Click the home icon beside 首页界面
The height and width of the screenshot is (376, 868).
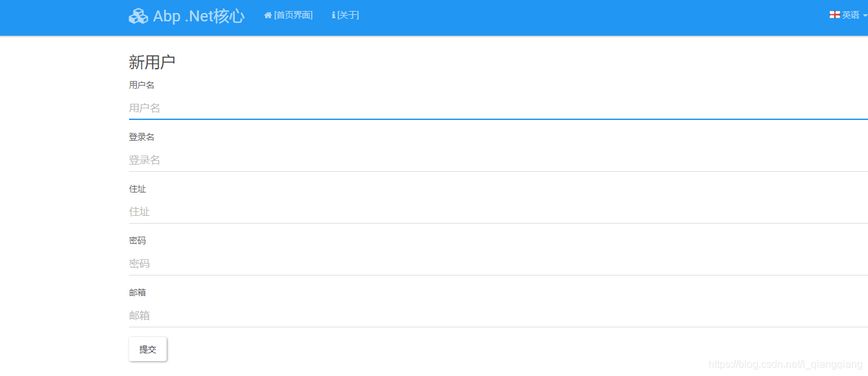(x=268, y=15)
